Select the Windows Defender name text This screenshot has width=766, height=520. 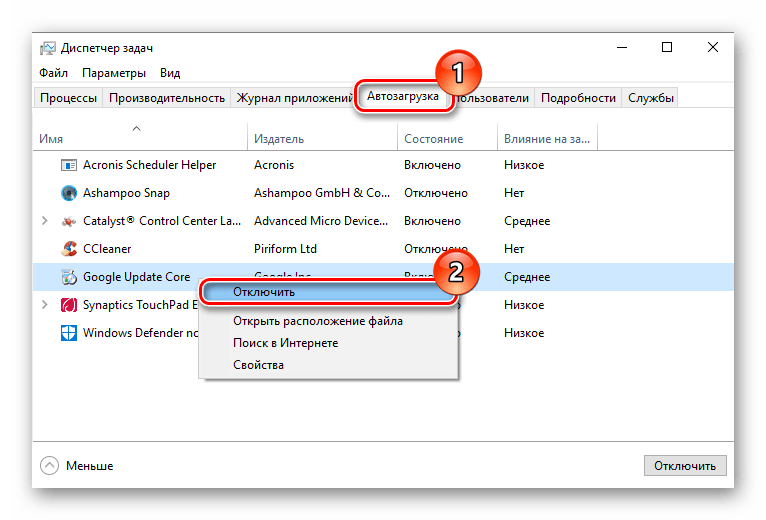(x=141, y=333)
